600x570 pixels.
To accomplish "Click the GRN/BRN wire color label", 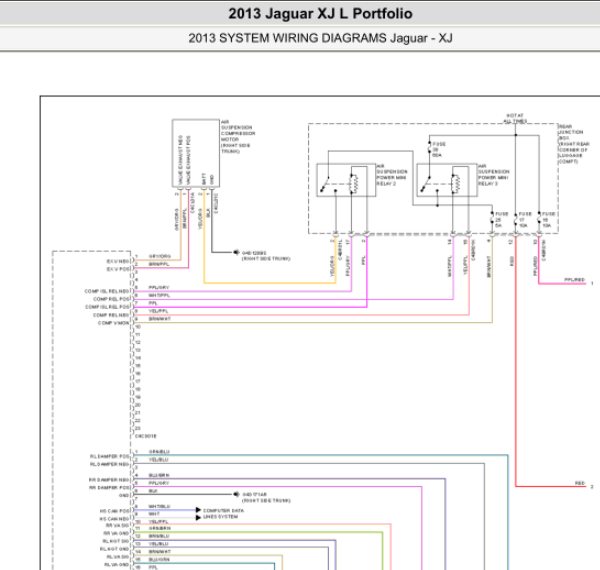I will pos(160,528).
